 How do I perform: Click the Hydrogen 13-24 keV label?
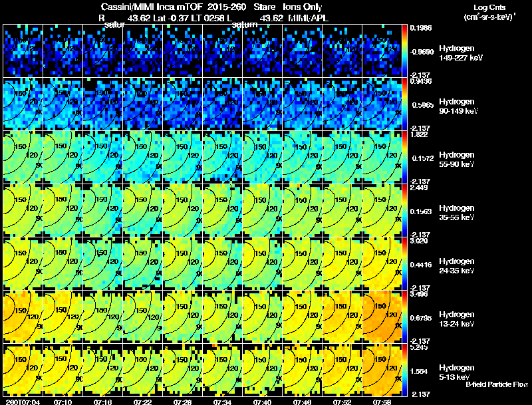coord(457,319)
